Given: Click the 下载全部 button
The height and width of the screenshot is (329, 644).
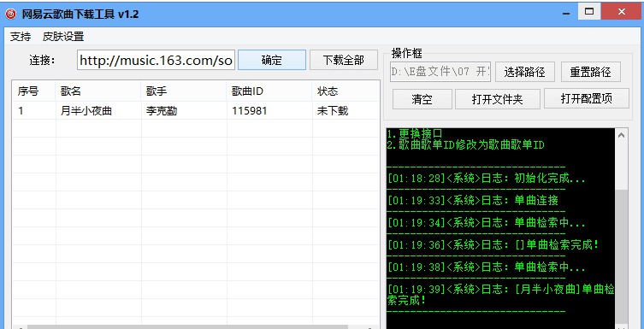Looking at the screenshot, I should pyautogui.click(x=343, y=61).
